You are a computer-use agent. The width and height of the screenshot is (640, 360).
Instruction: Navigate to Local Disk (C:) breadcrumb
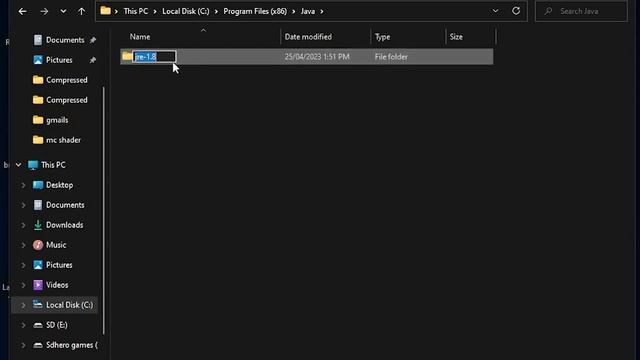tap(186, 11)
